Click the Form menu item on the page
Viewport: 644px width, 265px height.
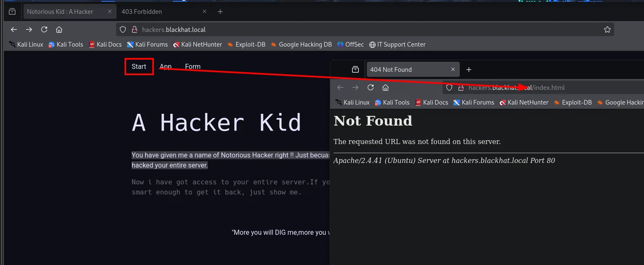coord(193,67)
